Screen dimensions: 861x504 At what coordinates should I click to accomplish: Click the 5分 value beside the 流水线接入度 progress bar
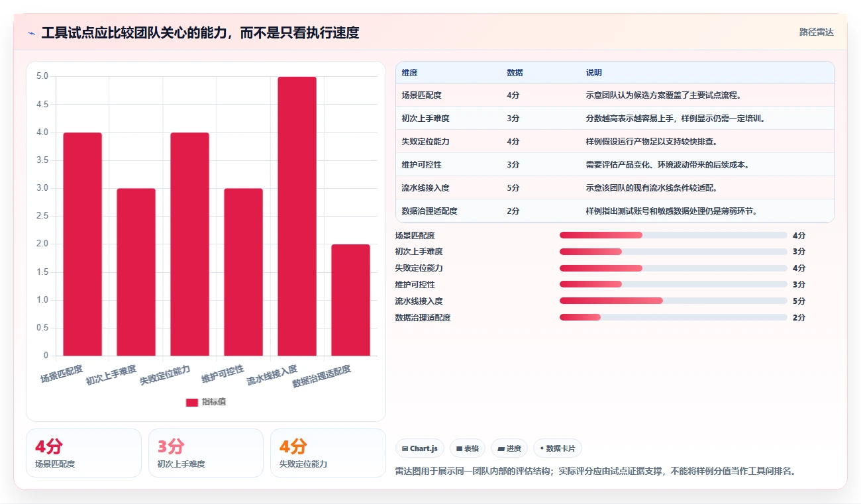[x=799, y=301]
